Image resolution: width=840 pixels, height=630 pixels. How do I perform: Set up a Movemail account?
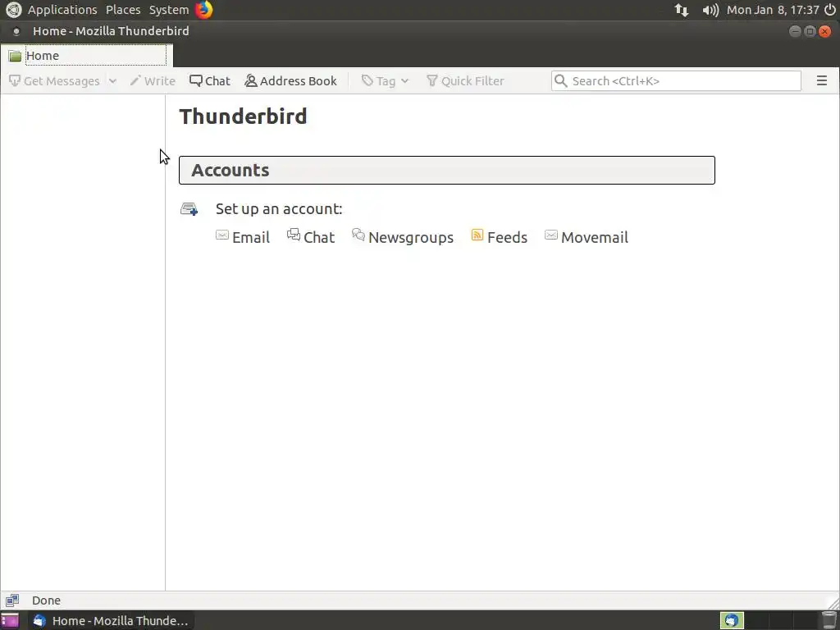586,237
